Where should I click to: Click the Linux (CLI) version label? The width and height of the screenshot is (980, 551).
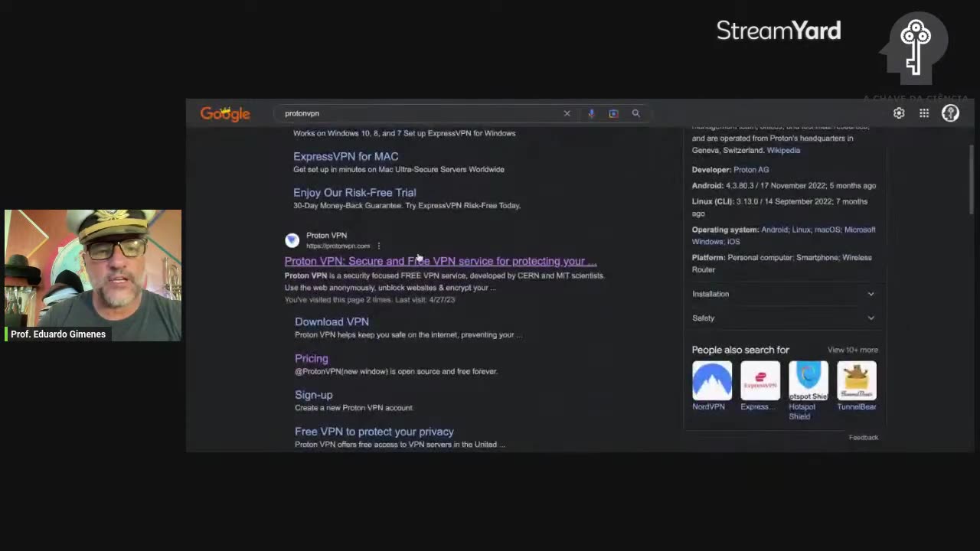[713, 201]
